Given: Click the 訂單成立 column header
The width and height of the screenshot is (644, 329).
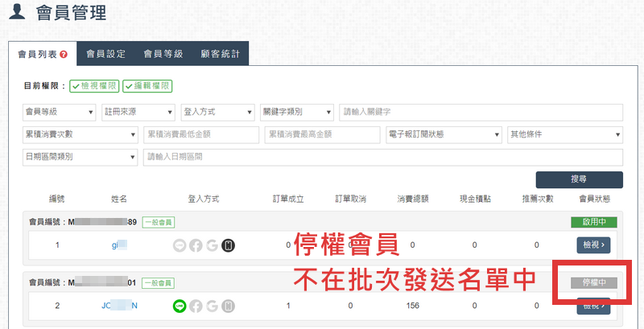Looking at the screenshot, I should tap(288, 199).
